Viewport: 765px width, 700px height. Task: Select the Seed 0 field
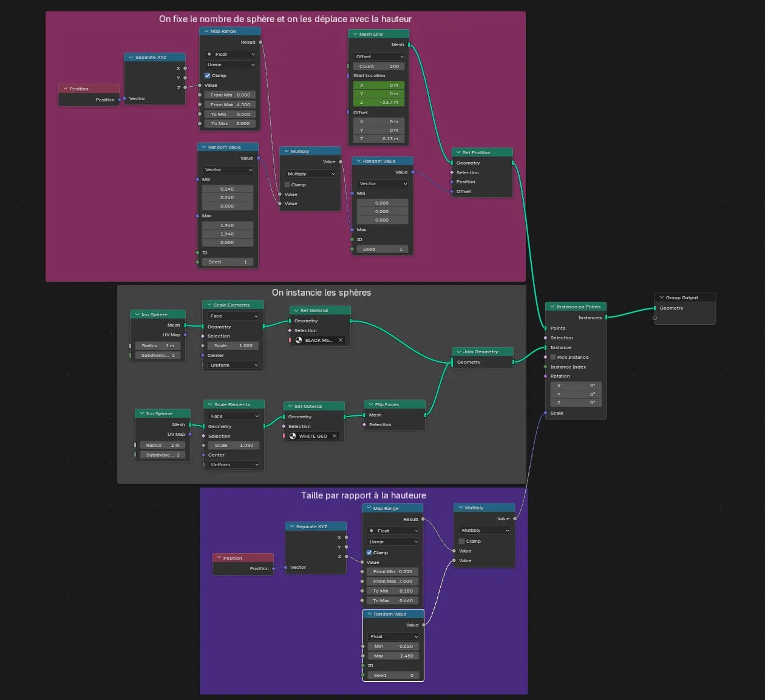tap(393, 675)
